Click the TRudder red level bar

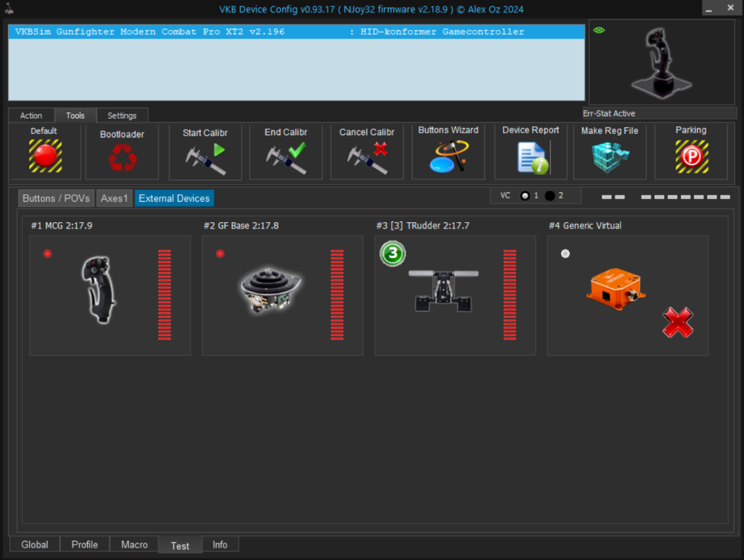(510, 295)
